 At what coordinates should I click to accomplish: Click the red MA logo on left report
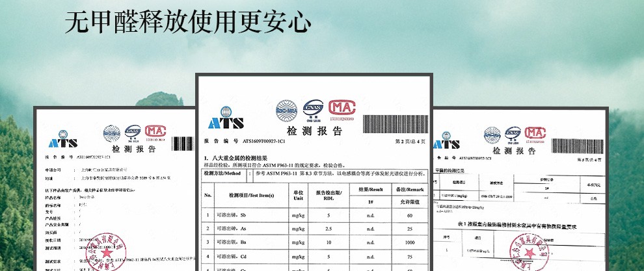click(155, 132)
